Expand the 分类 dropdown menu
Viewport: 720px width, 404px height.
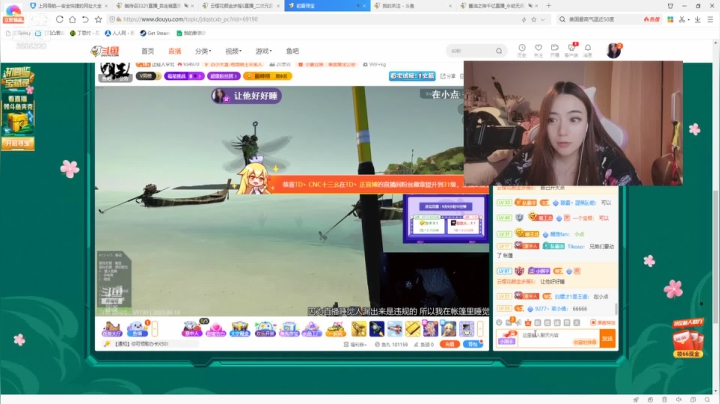click(203, 51)
